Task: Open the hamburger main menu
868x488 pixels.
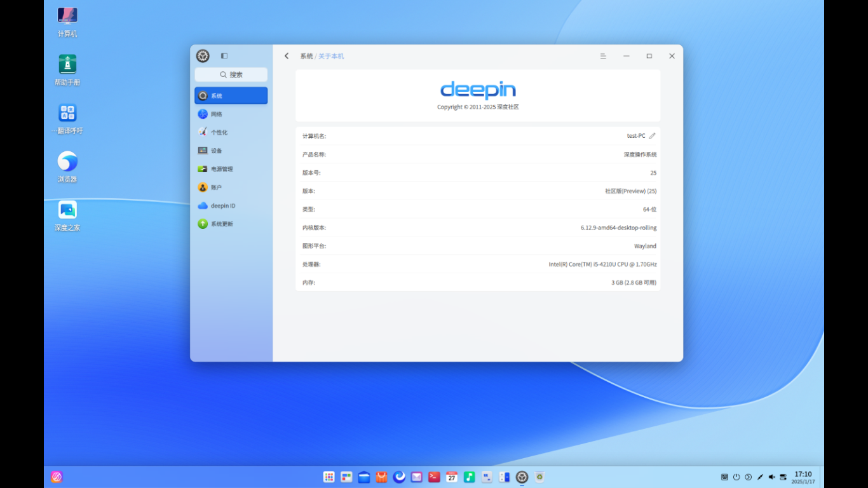Action: pos(603,56)
